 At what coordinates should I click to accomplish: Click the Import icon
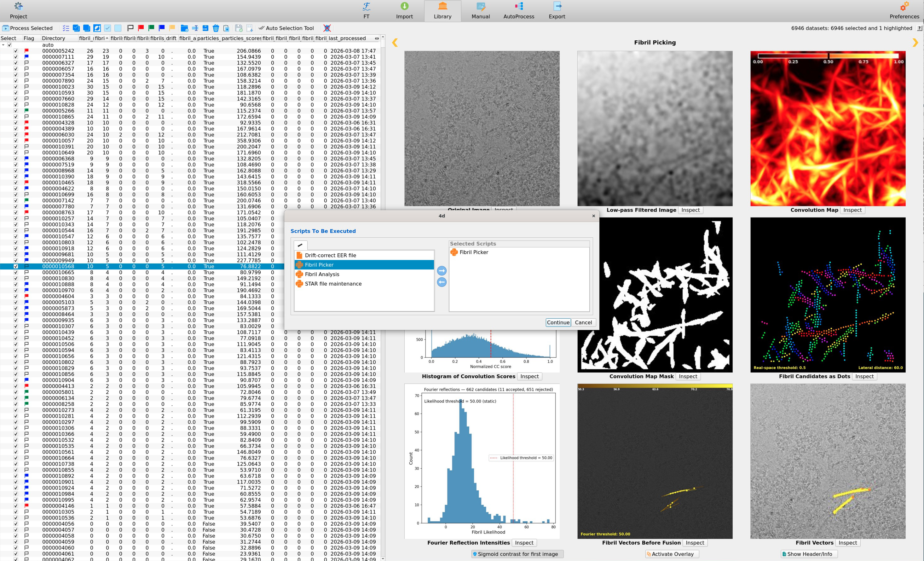tap(404, 6)
